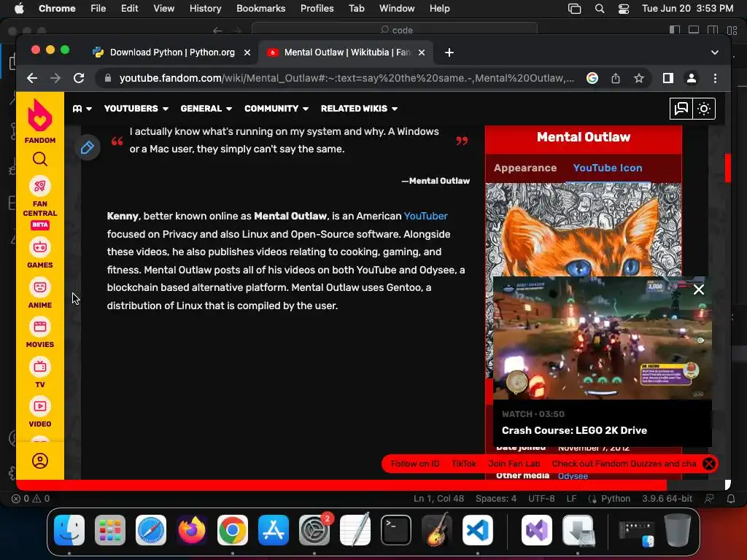Open the Anime category icon
Viewport: 747px width, 560px height.
(40, 287)
